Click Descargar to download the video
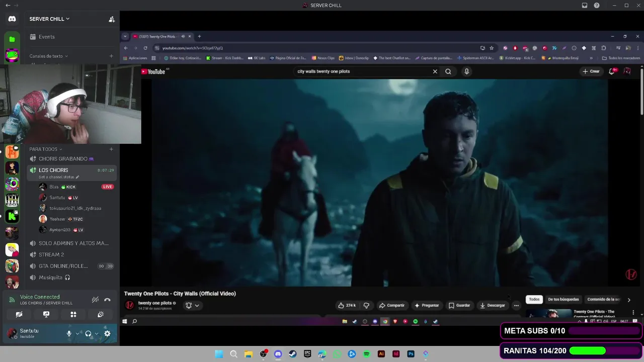The height and width of the screenshot is (362, 644). (x=493, y=305)
